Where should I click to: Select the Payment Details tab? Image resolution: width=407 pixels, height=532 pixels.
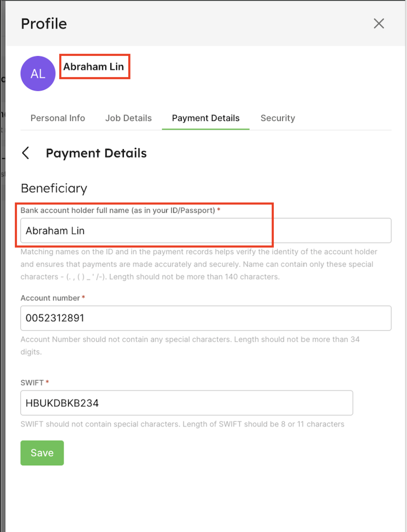point(206,118)
